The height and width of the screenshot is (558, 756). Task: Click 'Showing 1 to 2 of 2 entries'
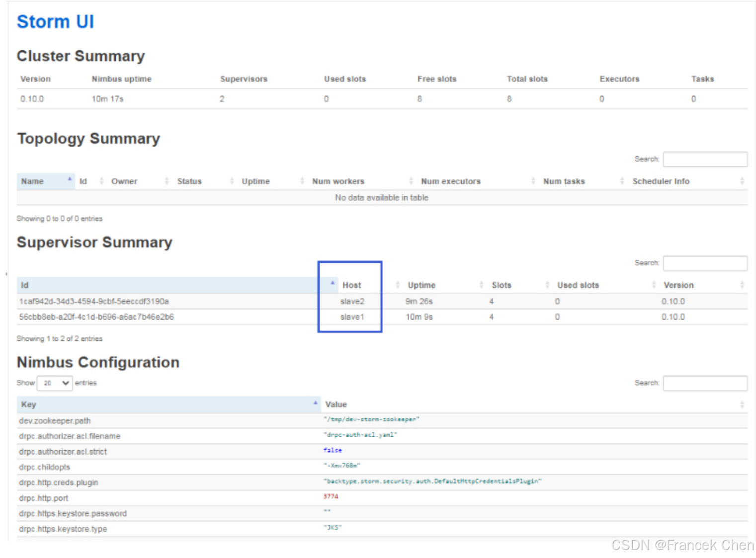pos(60,338)
